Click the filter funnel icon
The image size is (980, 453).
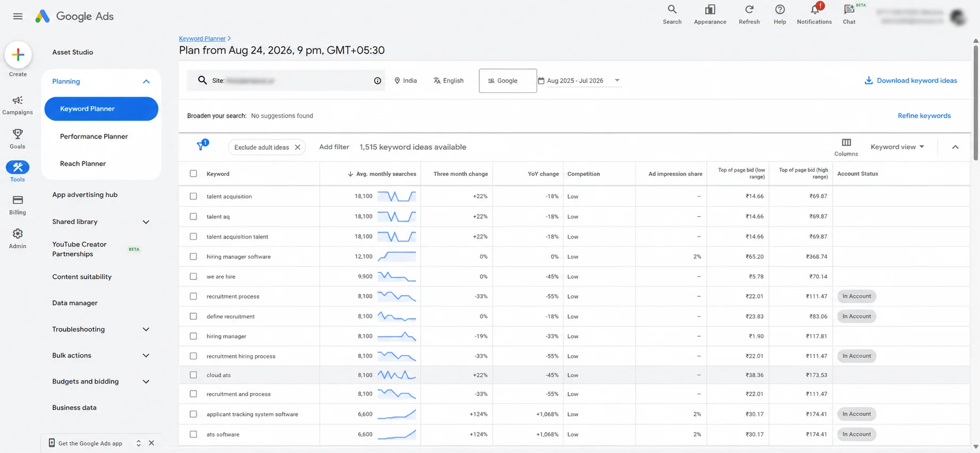(201, 146)
